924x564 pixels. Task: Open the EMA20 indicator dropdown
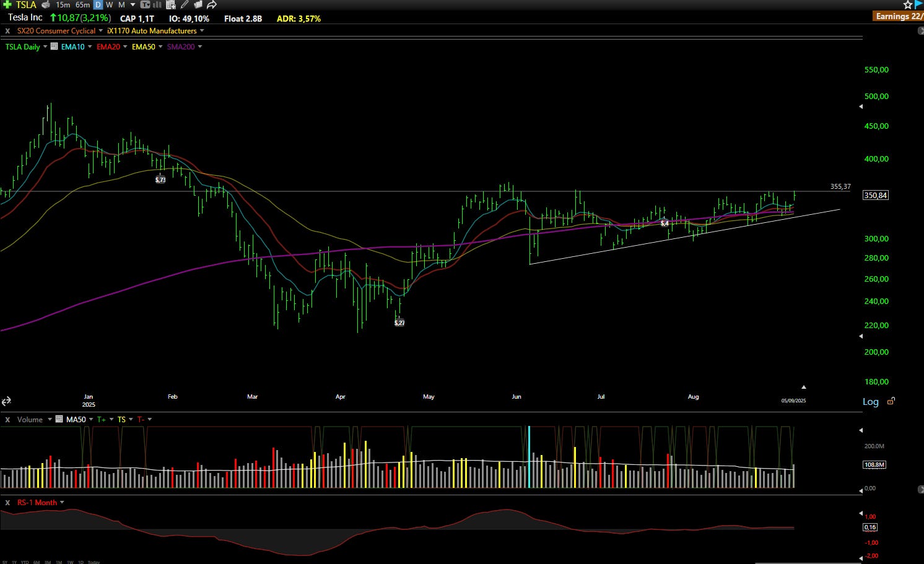coord(125,47)
